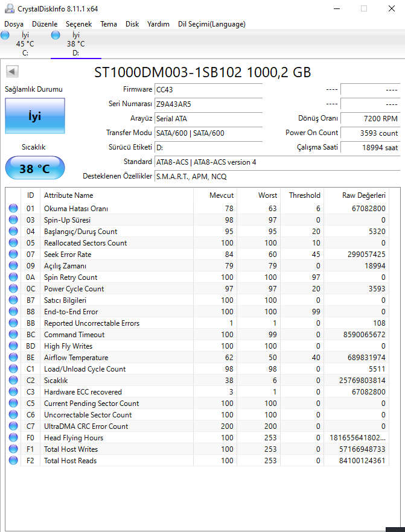Viewport: 405px width, 532px height.
Task: Click raw value 299057425 of Seek Error Rate
Action: (x=366, y=255)
